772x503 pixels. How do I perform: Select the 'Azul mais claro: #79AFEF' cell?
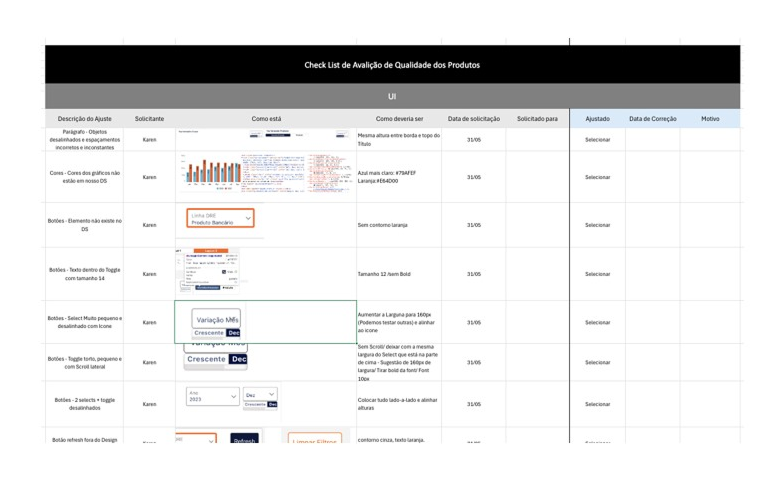[x=399, y=177]
